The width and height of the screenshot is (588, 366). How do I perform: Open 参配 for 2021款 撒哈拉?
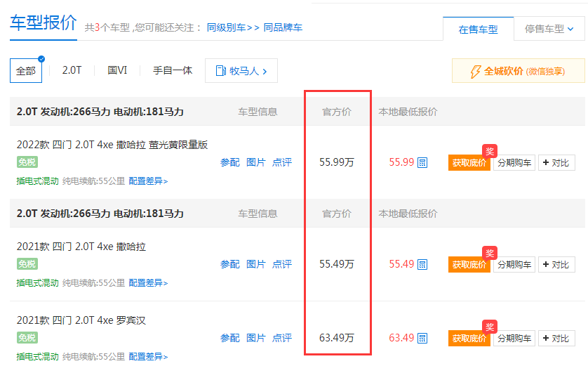[x=230, y=264]
